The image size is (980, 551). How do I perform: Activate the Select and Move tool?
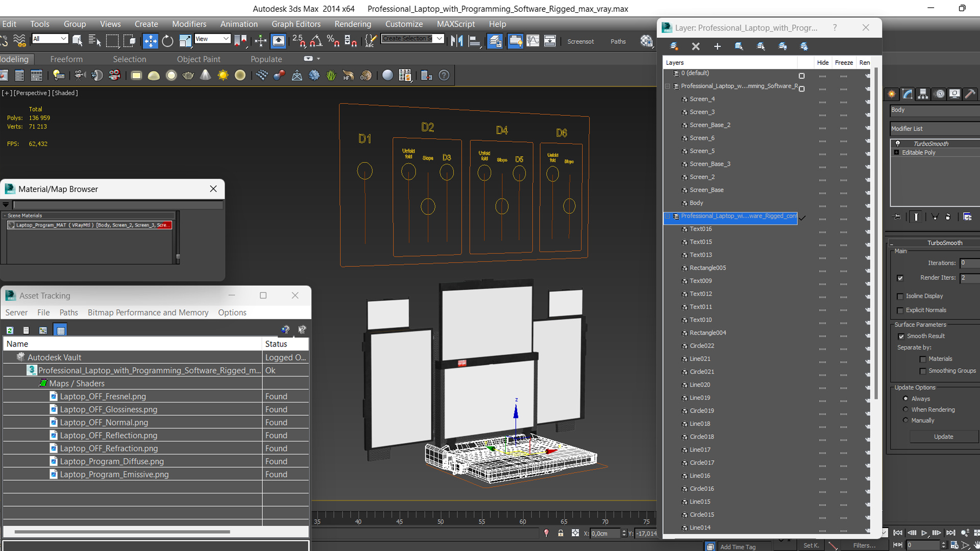pos(150,41)
